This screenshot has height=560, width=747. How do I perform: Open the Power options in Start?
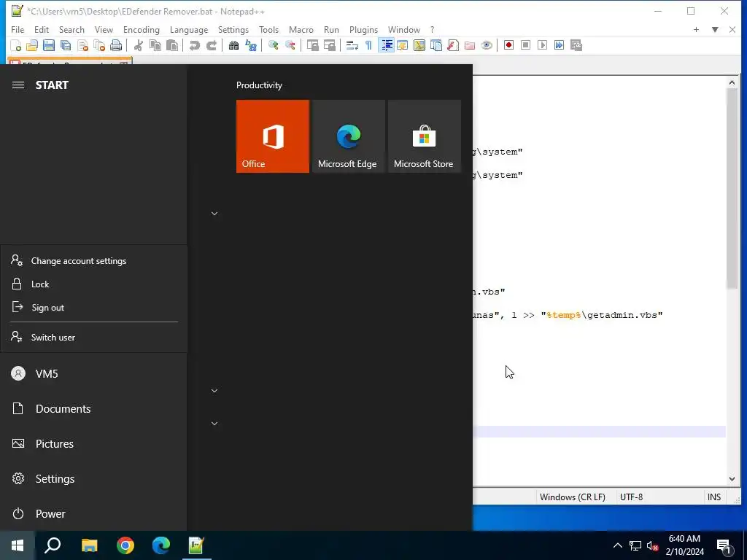[94, 514]
